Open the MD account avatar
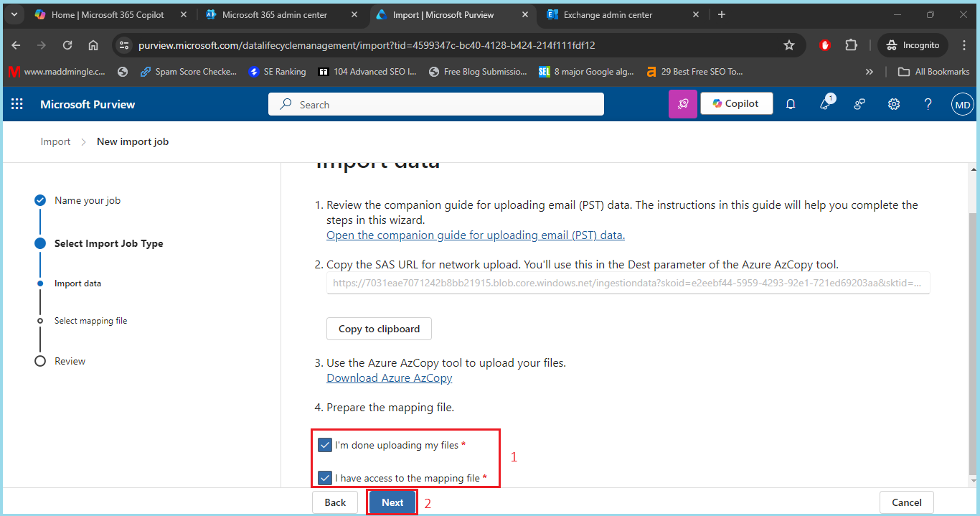Viewport: 980px width, 516px height. pos(963,104)
